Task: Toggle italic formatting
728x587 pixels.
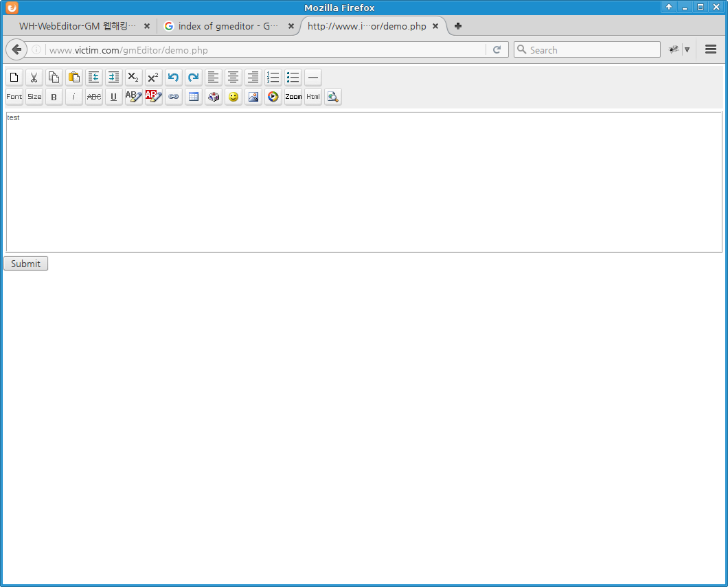Action: click(73, 97)
